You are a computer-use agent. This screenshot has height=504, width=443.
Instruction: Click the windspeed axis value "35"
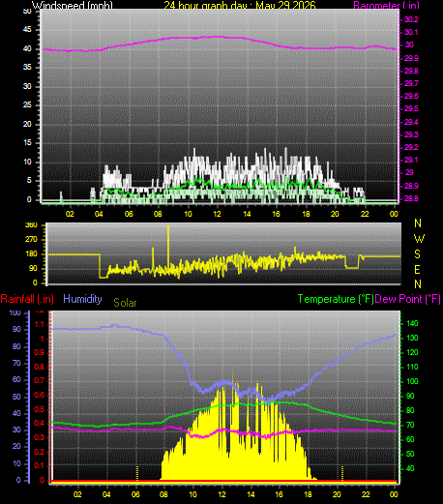pyautogui.click(x=27, y=67)
